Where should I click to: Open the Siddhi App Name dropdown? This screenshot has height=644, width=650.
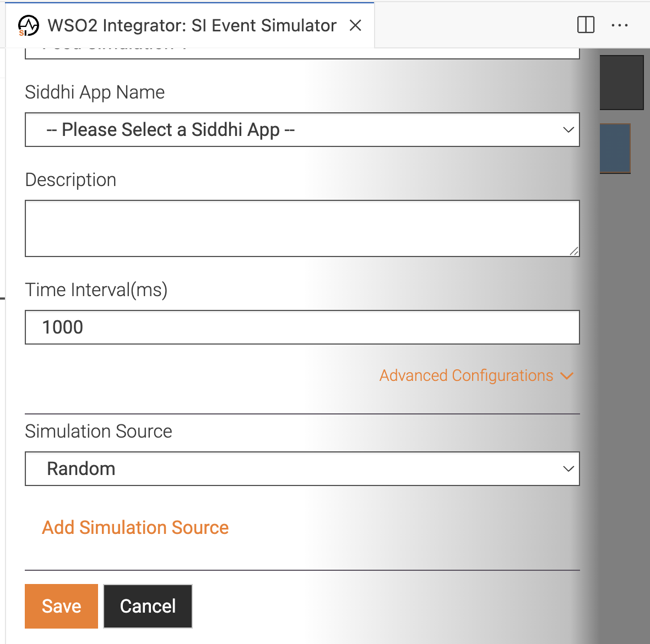point(302,130)
